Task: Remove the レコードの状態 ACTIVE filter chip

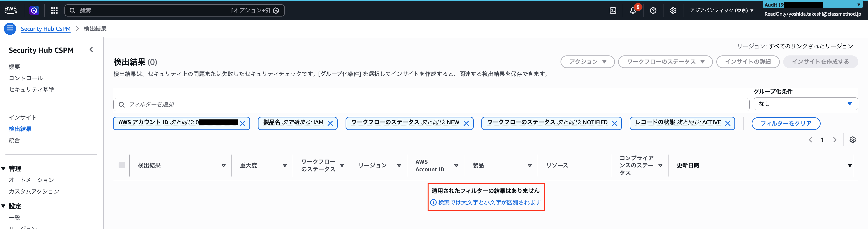Action: pyautogui.click(x=728, y=123)
